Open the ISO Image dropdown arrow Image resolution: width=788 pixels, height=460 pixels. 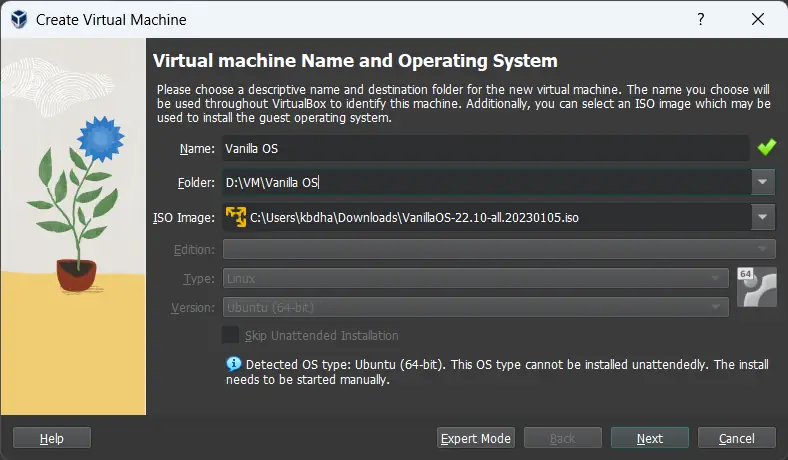tap(763, 217)
